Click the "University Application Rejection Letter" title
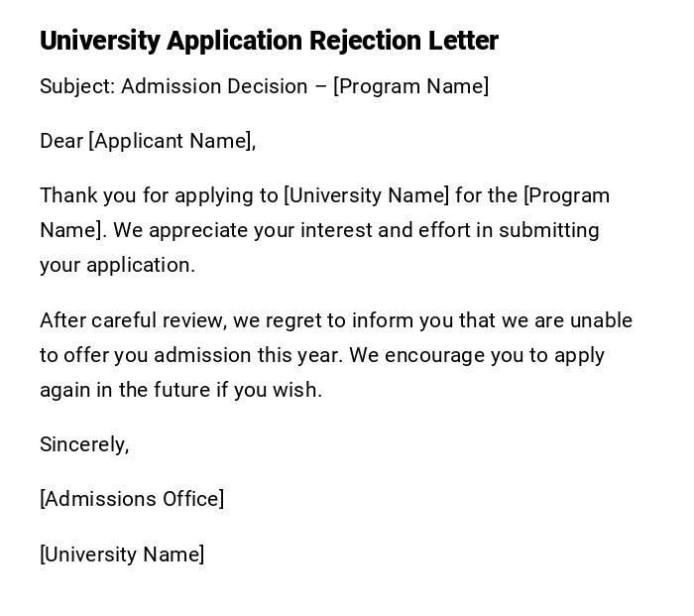The image size is (694, 616). click(x=269, y=41)
